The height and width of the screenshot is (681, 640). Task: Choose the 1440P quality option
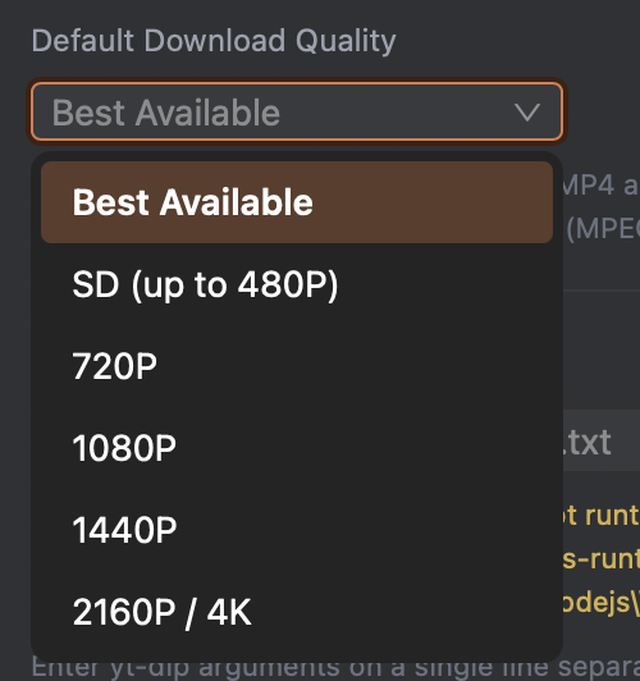[x=297, y=529]
